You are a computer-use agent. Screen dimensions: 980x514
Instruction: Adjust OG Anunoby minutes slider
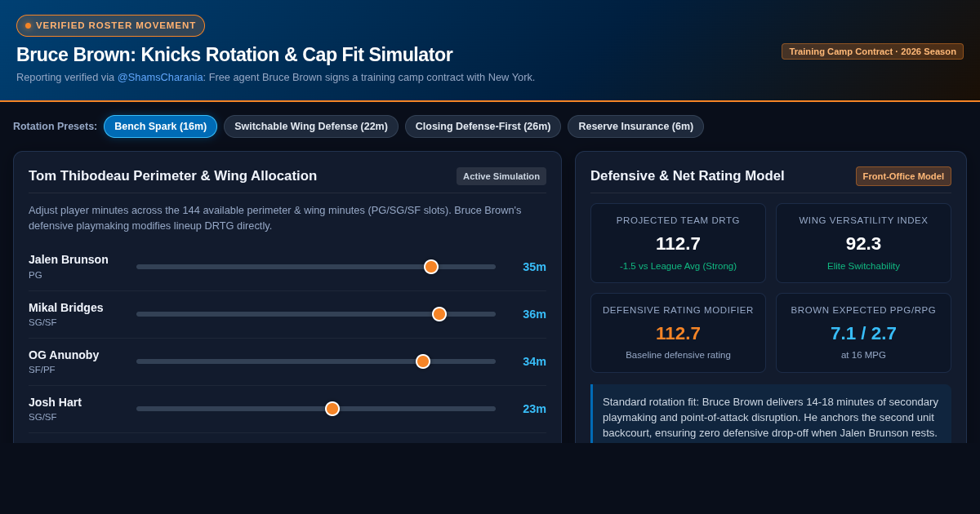tap(316, 361)
